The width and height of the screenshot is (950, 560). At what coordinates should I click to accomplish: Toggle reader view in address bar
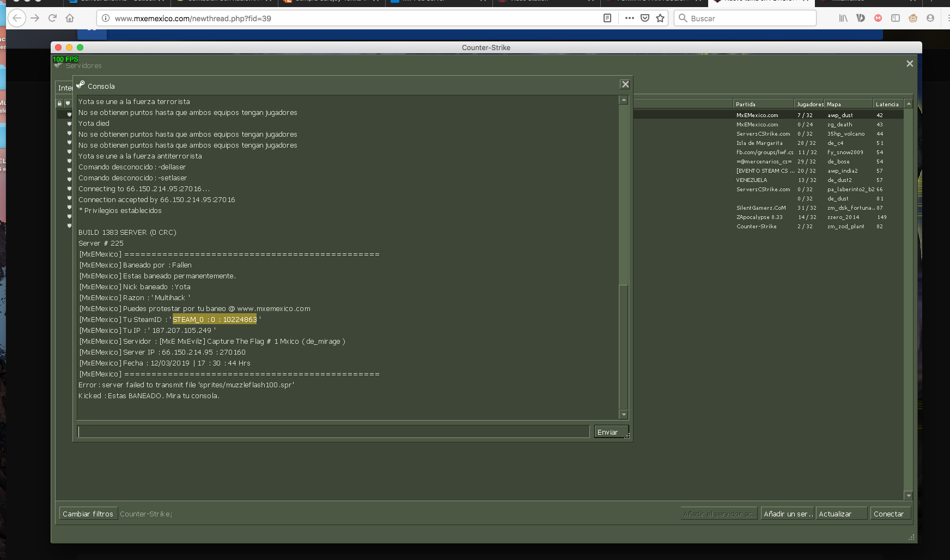[607, 18]
